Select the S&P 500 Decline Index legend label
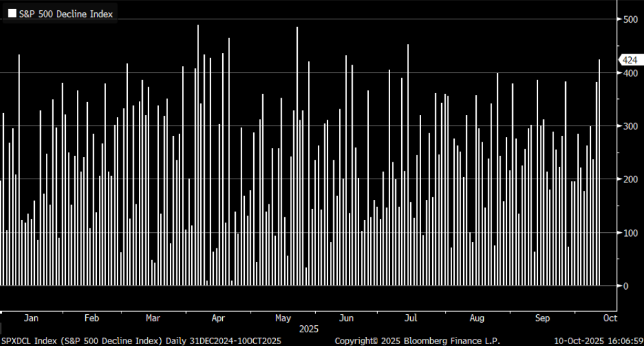Screen dimensions: 644x346 (x=65, y=13)
